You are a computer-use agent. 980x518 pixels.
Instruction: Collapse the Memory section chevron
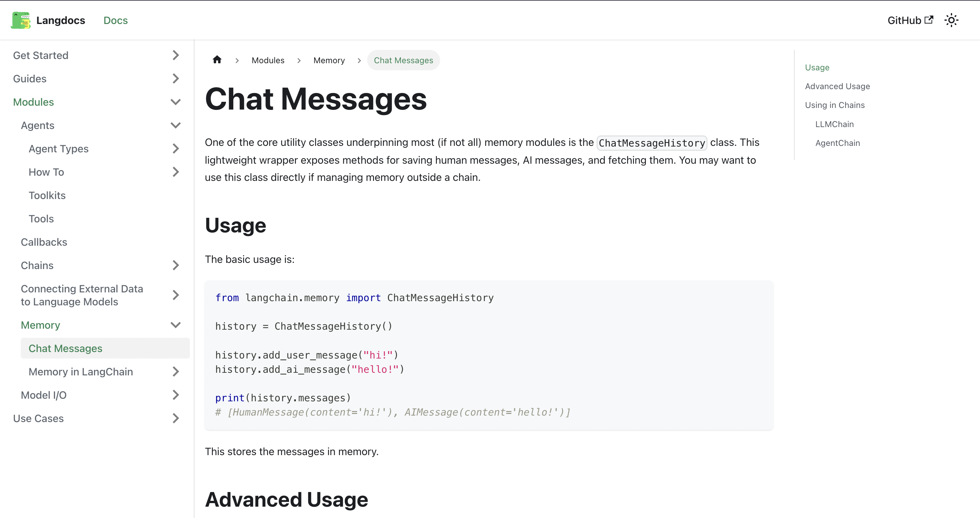click(175, 325)
